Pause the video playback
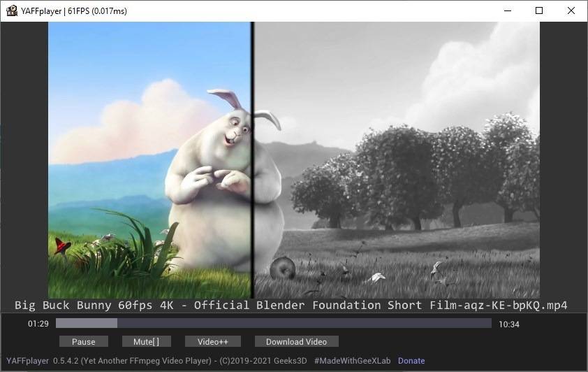This screenshot has width=588, height=372. coord(84,342)
